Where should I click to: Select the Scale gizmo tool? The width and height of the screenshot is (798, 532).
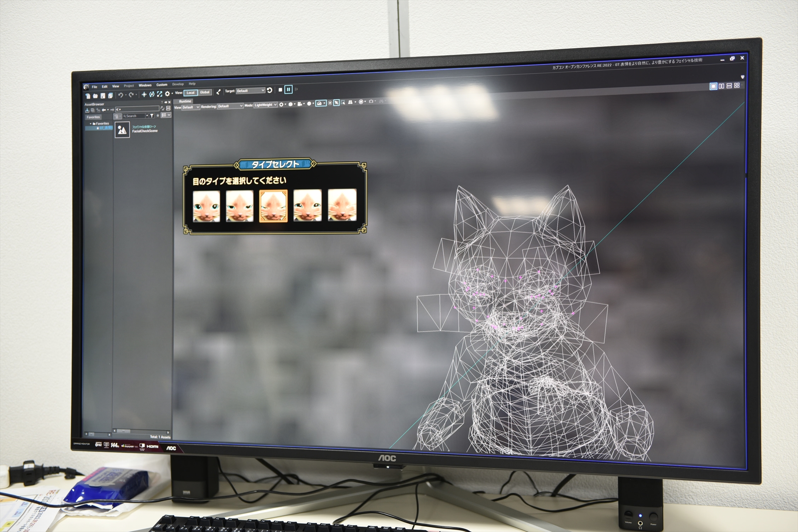tap(160, 94)
